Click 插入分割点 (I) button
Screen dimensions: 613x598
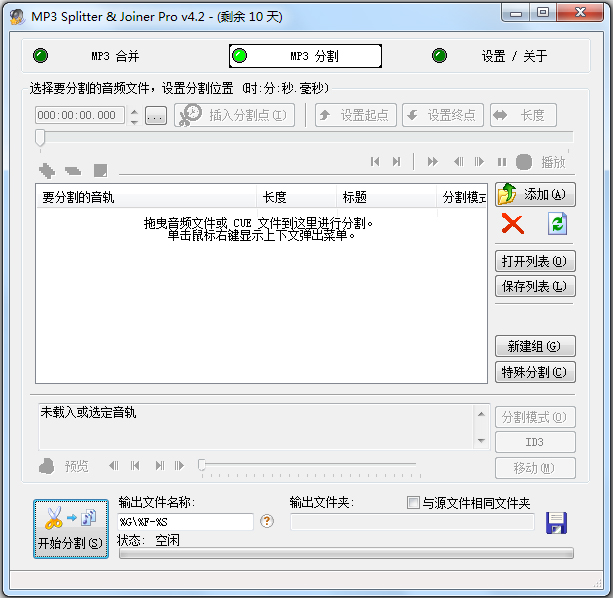pyautogui.click(x=234, y=115)
